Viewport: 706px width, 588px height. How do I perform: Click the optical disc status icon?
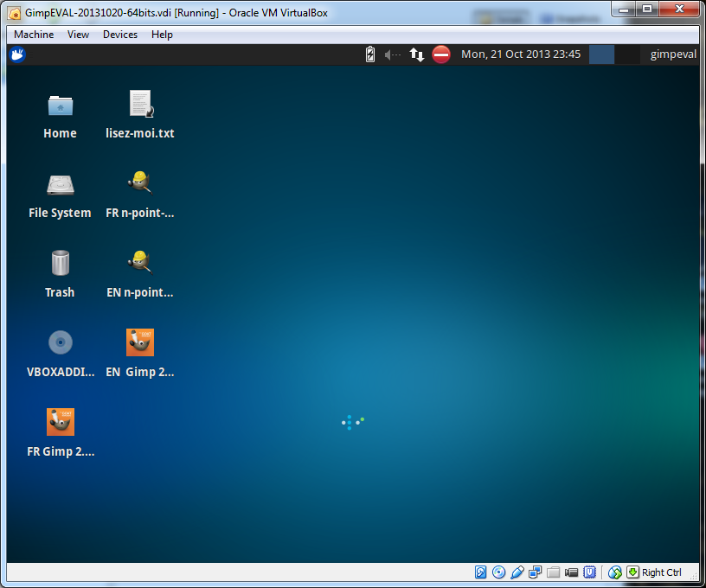pos(498,572)
